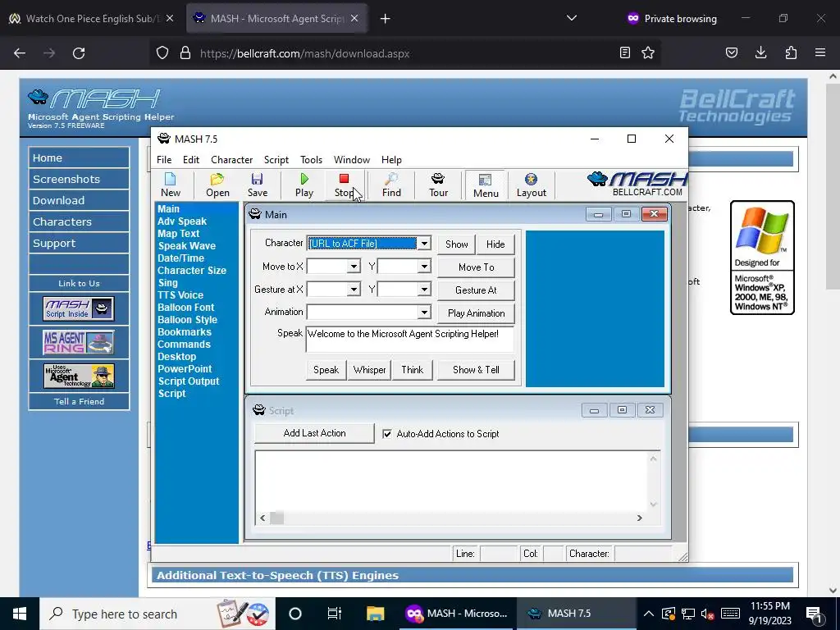Viewport: 840px width, 630px height.
Task: Click the Layout toolbar icon
Action: click(x=531, y=185)
